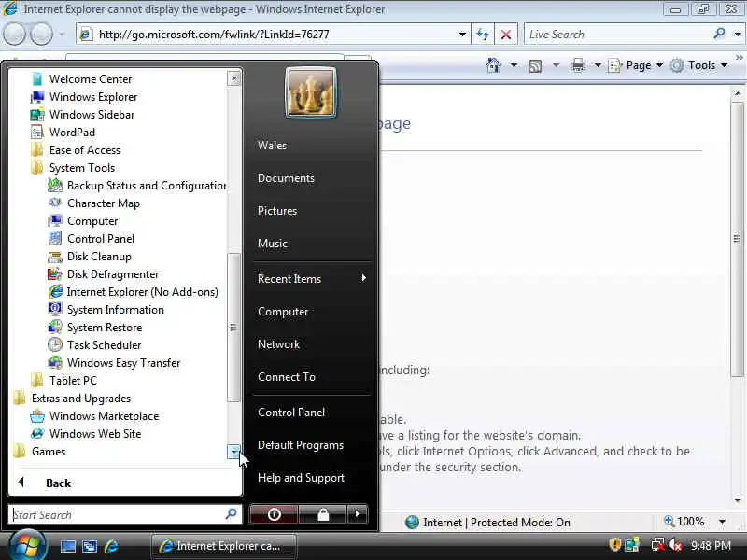Click the Refresh button in Internet Explorer
This screenshot has width=747, height=560.
click(x=483, y=35)
